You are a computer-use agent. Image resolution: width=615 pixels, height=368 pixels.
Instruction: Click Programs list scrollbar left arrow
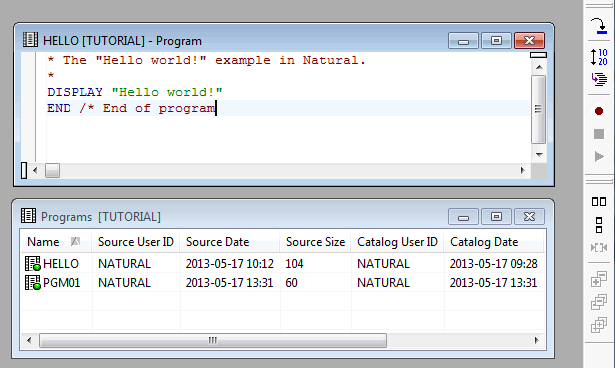click(29, 340)
